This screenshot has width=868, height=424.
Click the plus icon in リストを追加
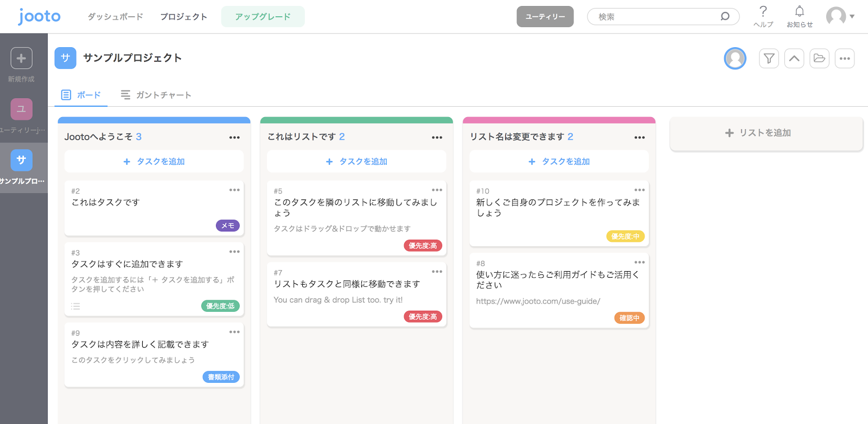pyautogui.click(x=730, y=133)
